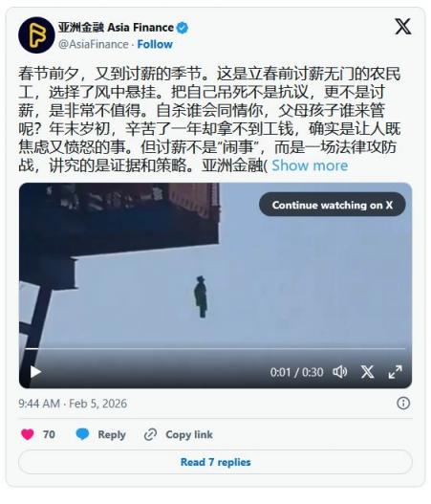Screen dimensions: 431x504
Task: Open the tweet info circle icon
Action: point(403,403)
